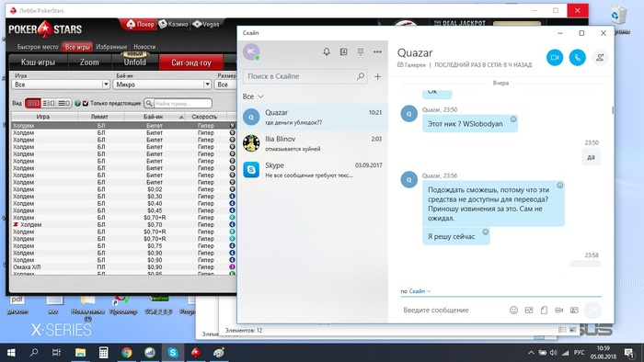Click the add image icon in message bar
The image size is (644, 362).
coord(529,310)
